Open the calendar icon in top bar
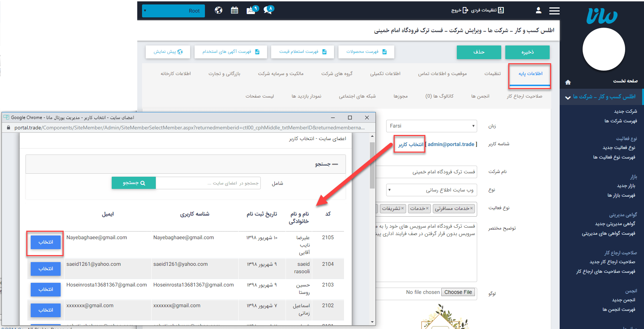This screenshot has height=329, width=644. (235, 10)
